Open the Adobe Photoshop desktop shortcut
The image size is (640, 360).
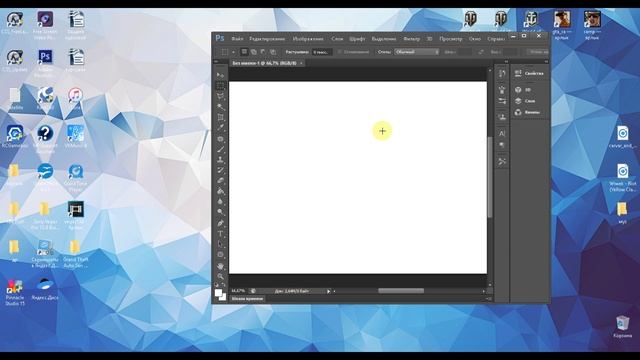[45, 63]
